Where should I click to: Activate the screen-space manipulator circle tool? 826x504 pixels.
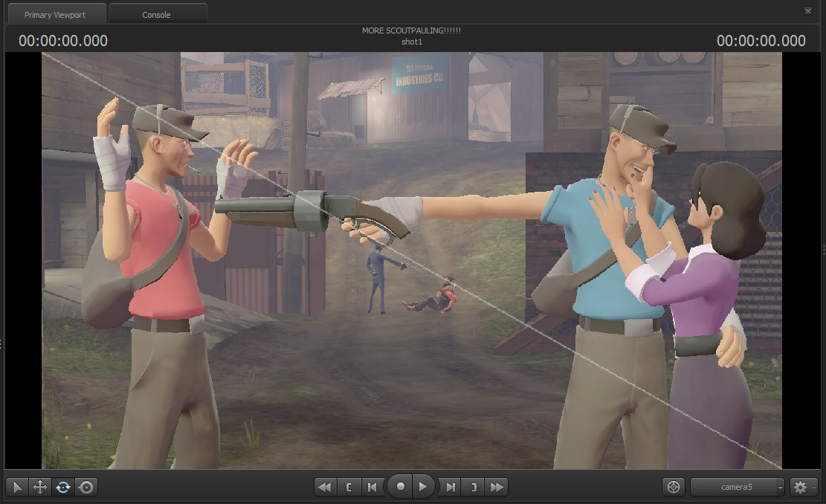coord(86,487)
